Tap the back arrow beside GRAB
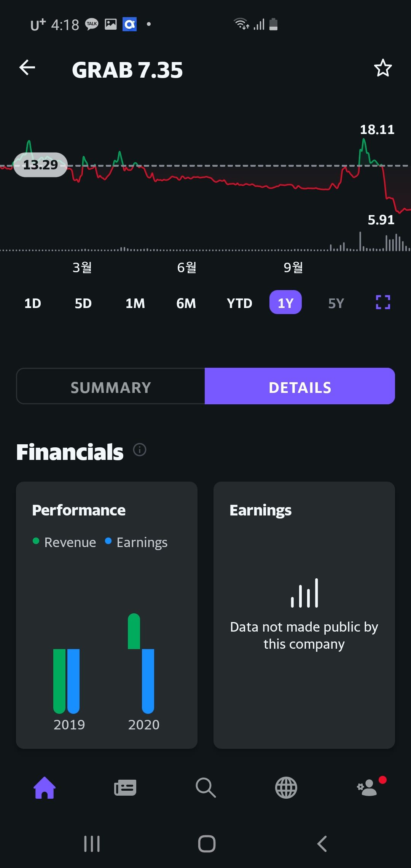This screenshot has width=411, height=868. click(x=27, y=68)
